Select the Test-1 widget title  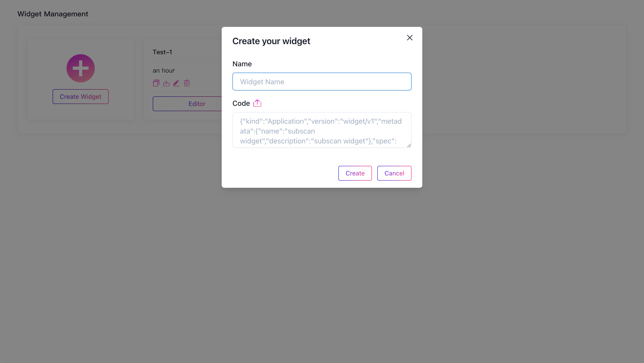pyautogui.click(x=162, y=52)
